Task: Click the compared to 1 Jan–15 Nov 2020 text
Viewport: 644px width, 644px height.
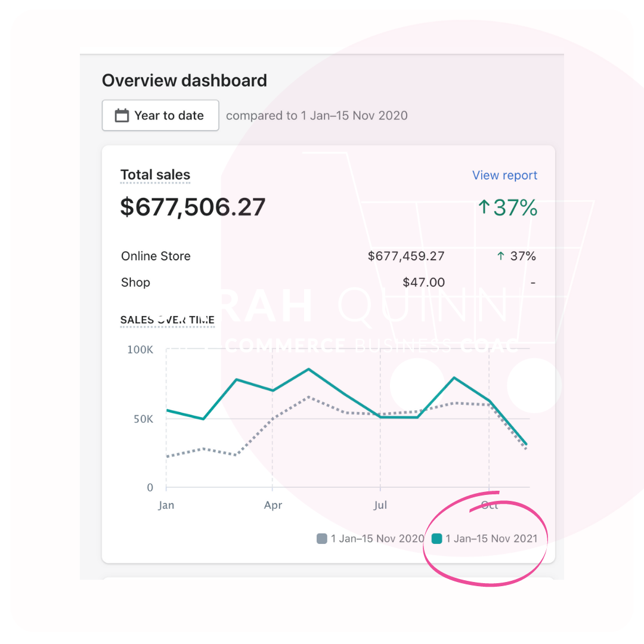Action: (x=317, y=116)
